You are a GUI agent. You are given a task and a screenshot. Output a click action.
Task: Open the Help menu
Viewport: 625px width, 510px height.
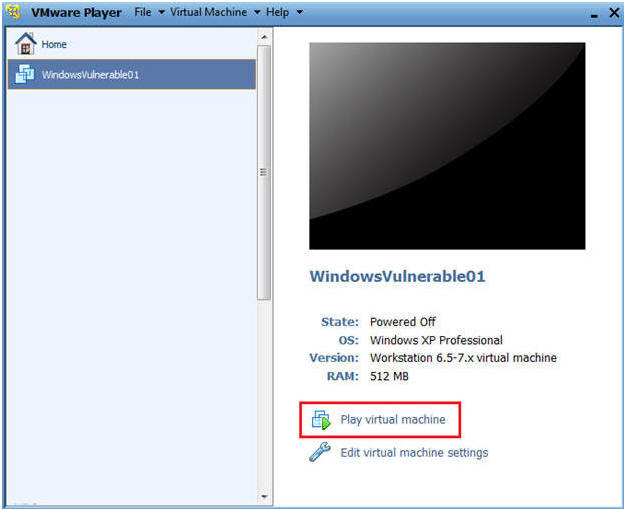277,12
